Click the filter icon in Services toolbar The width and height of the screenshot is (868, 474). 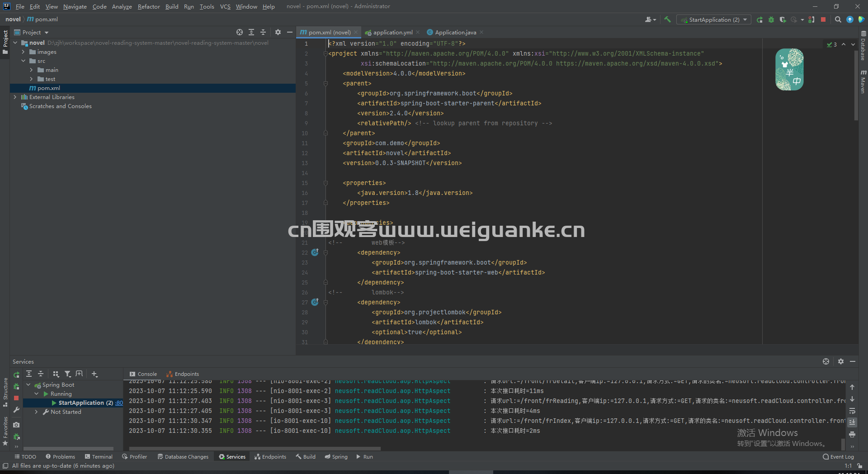tap(68, 374)
